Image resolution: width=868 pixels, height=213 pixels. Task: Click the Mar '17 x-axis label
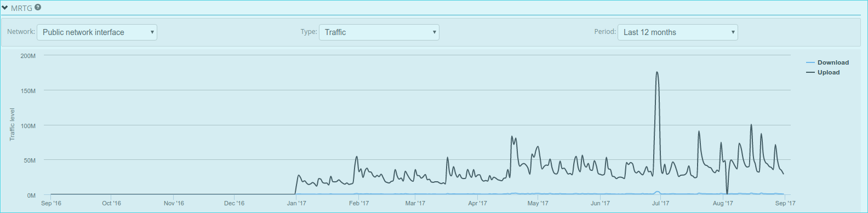click(415, 203)
